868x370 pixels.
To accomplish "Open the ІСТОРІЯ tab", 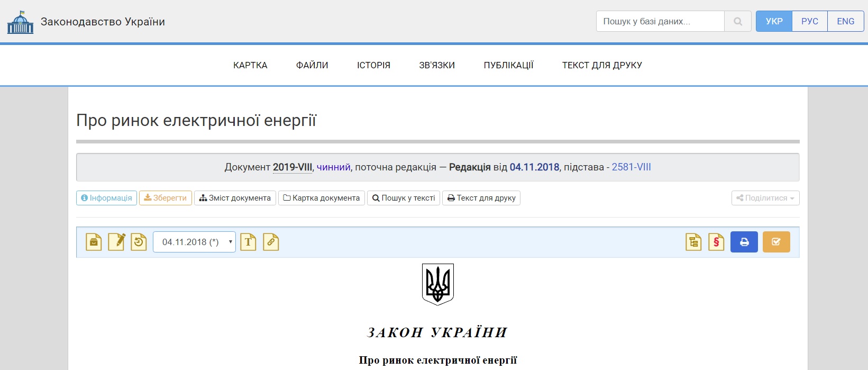I will [373, 65].
